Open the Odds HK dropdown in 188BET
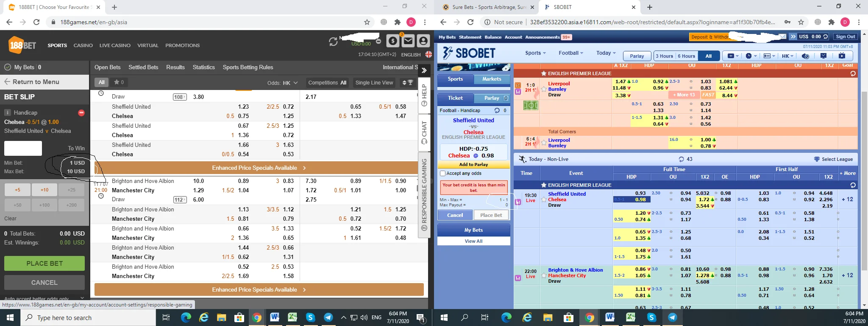Viewport: 868px width, 326px height. 283,83
